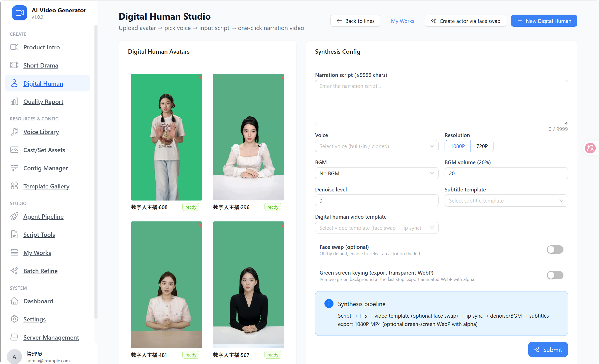Viewport: 599px width, 364px height.
Task: Click the Settings gear icon
Action: pos(14,319)
